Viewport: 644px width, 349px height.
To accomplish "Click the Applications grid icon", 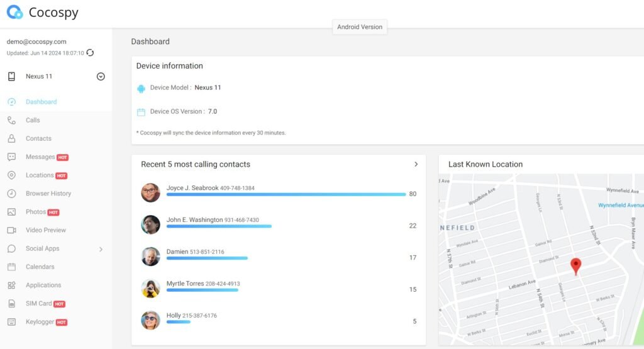I will click(x=11, y=285).
